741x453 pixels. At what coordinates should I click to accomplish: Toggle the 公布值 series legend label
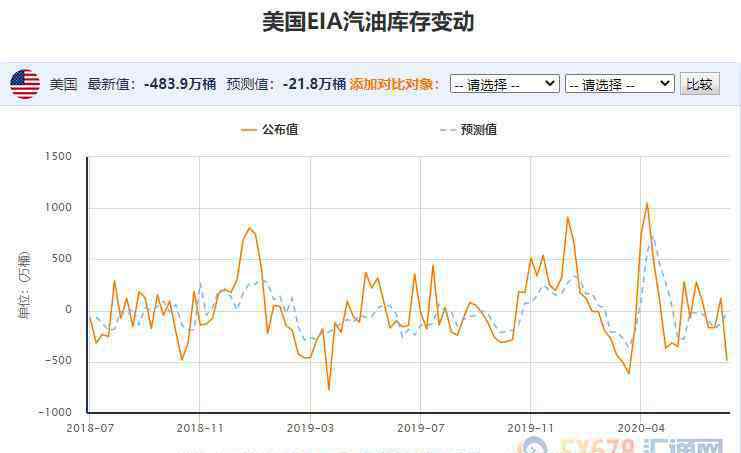click(280, 129)
